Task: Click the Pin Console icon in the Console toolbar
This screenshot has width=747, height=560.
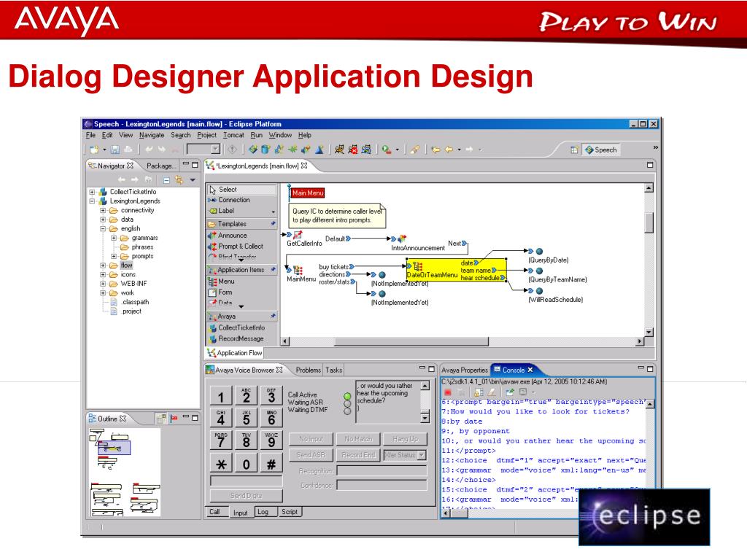Action: coord(510,392)
